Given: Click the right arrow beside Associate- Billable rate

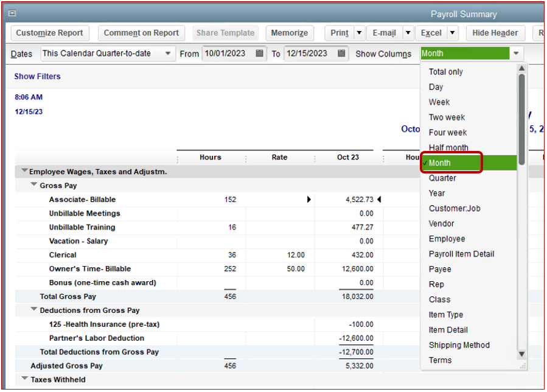Looking at the screenshot, I should 308,199.
